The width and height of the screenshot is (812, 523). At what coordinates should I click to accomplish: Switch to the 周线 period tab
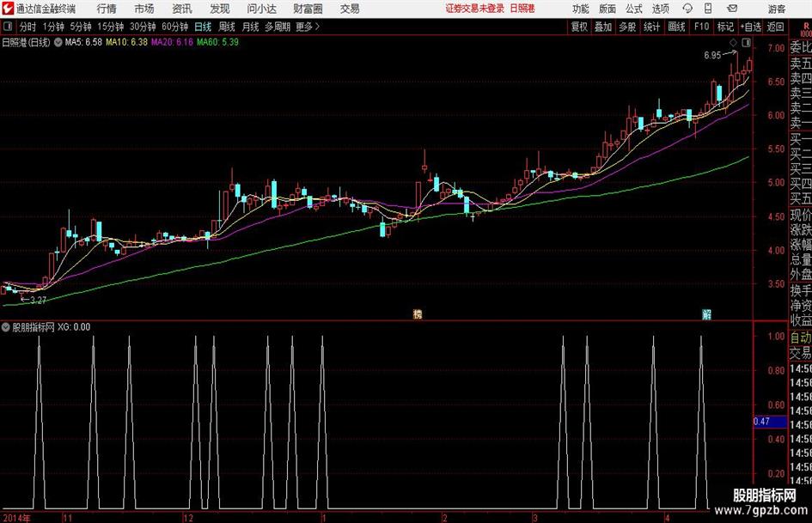pyautogui.click(x=227, y=27)
